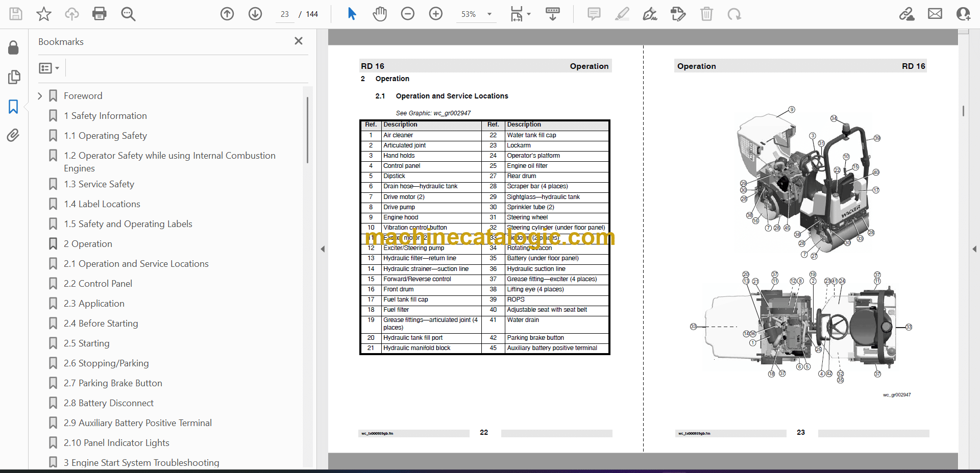Click the scrolling mode keyboard-style icon
This screenshot has height=473, width=980.
tap(553, 14)
